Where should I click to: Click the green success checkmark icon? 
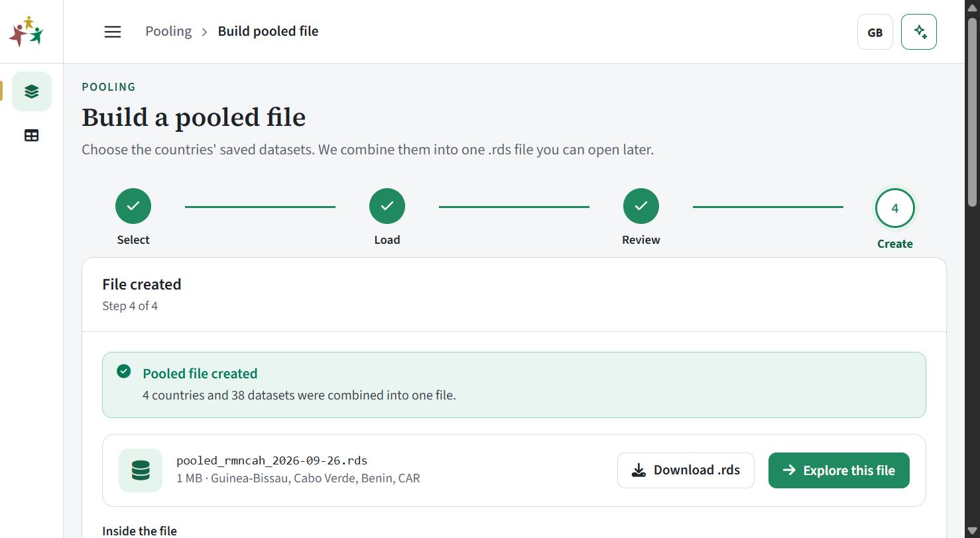pyautogui.click(x=123, y=371)
